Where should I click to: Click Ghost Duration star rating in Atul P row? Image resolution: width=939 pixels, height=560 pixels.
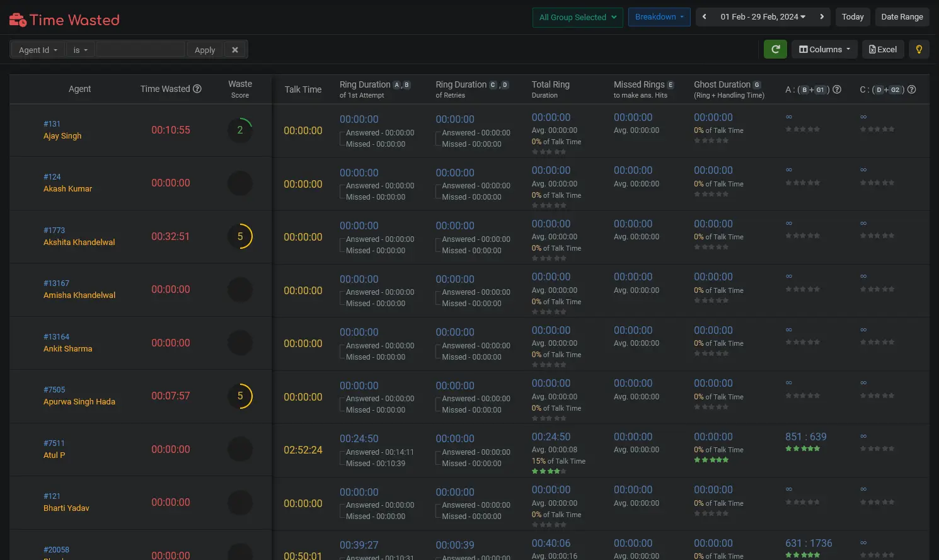711,460
